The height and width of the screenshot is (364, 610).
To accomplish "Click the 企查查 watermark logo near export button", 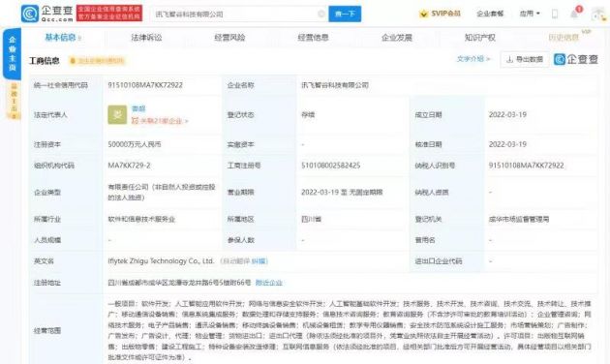I will pyautogui.click(x=576, y=59).
